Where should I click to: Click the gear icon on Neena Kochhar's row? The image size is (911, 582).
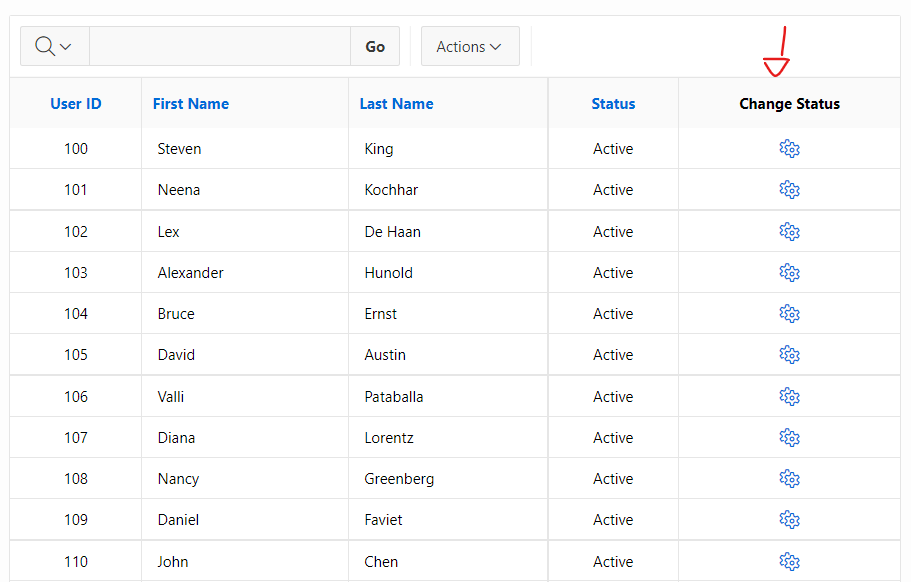pos(789,189)
